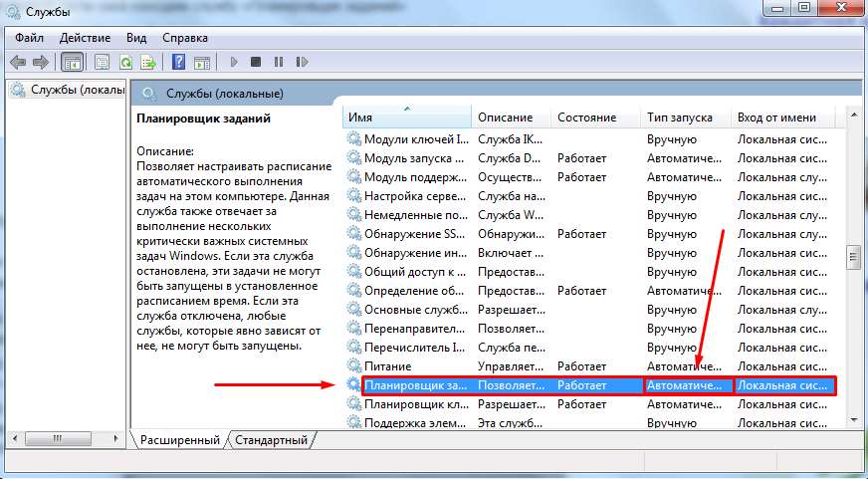This screenshot has width=868, height=479.
Task: Open the Файл menu
Action: point(29,37)
